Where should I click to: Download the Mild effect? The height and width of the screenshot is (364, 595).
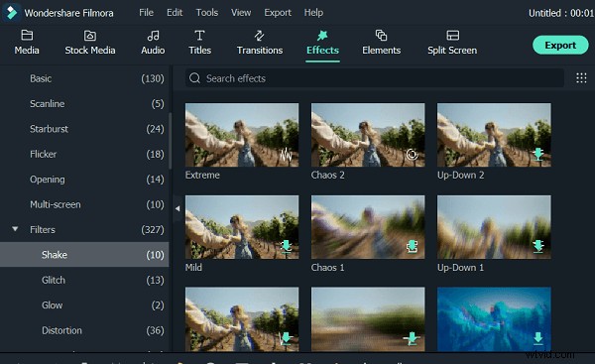(286, 247)
